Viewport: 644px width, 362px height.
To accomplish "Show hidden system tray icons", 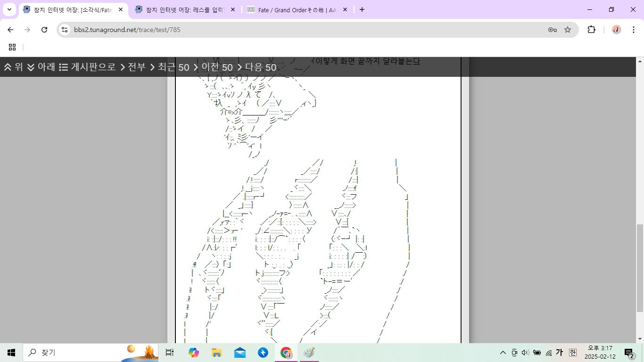I will coord(503,353).
